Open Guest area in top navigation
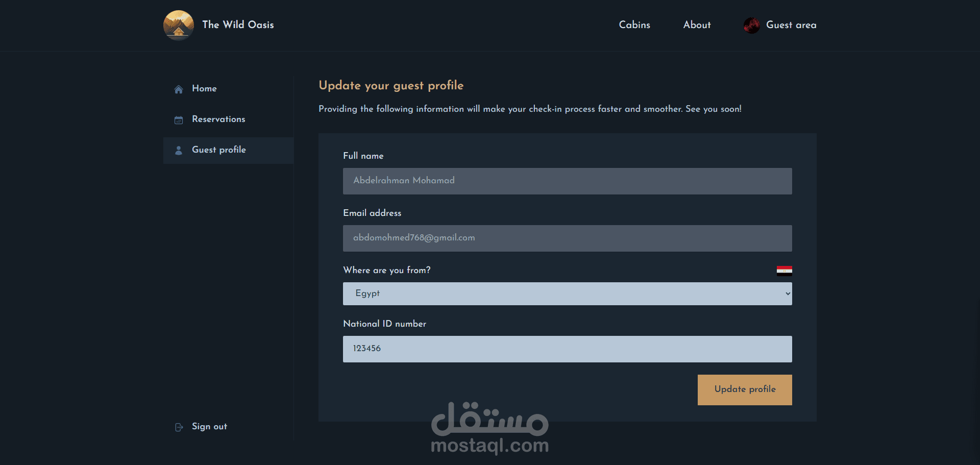 [791, 25]
